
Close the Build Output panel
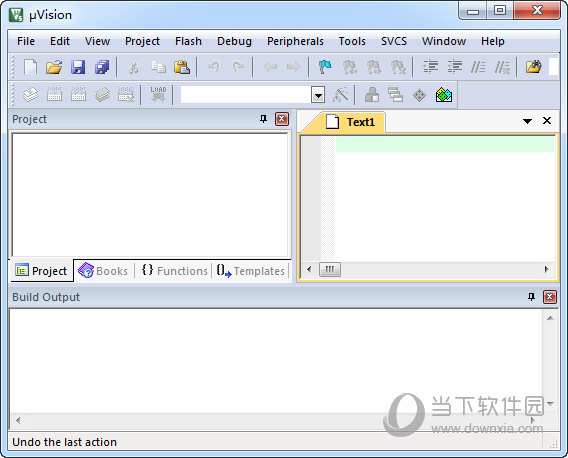(x=550, y=297)
